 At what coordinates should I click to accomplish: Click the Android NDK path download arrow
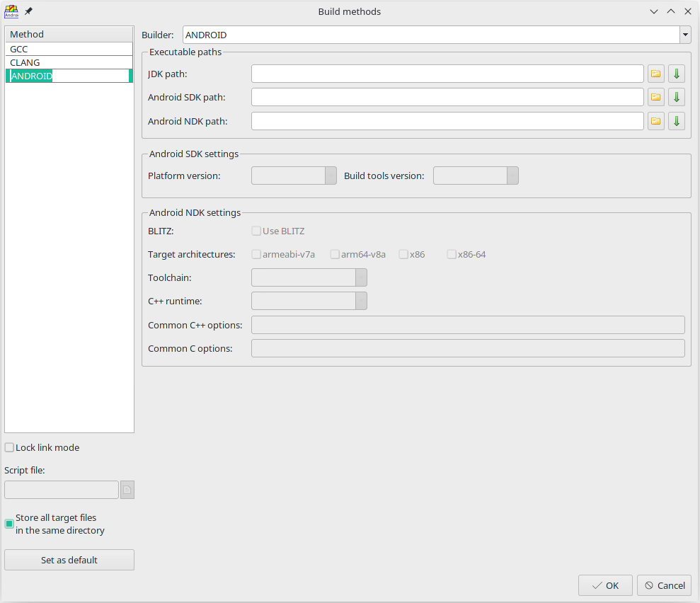(x=677, y=121)
